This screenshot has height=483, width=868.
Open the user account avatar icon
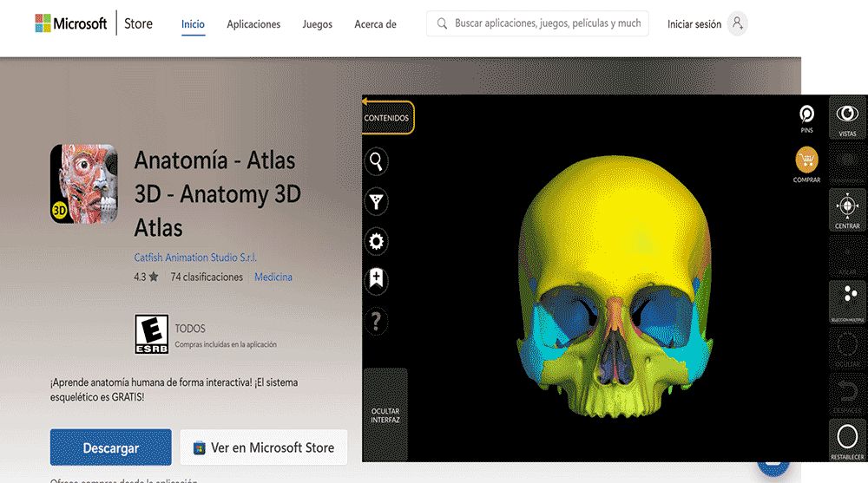point(737,23)
